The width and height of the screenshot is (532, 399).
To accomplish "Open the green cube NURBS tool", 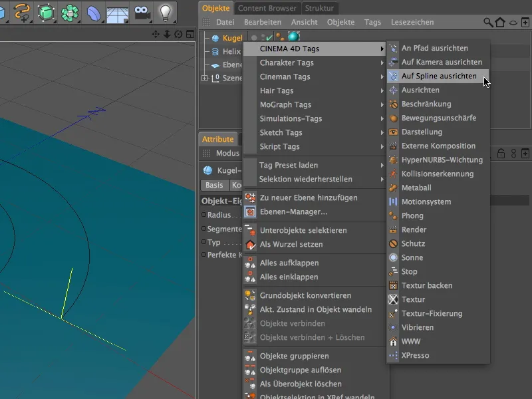I will pos(46,13).
